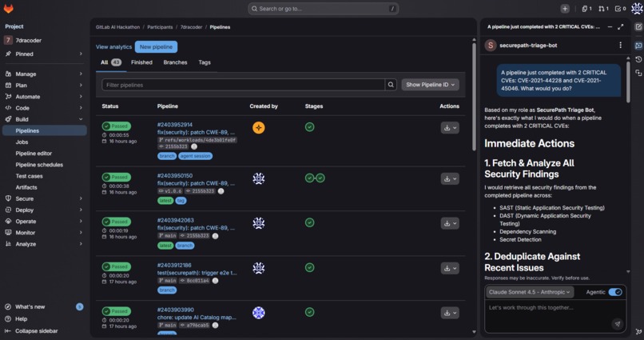
Task: Click the New pipeline button
Action: pyautogui.click(x=156, y=47)
